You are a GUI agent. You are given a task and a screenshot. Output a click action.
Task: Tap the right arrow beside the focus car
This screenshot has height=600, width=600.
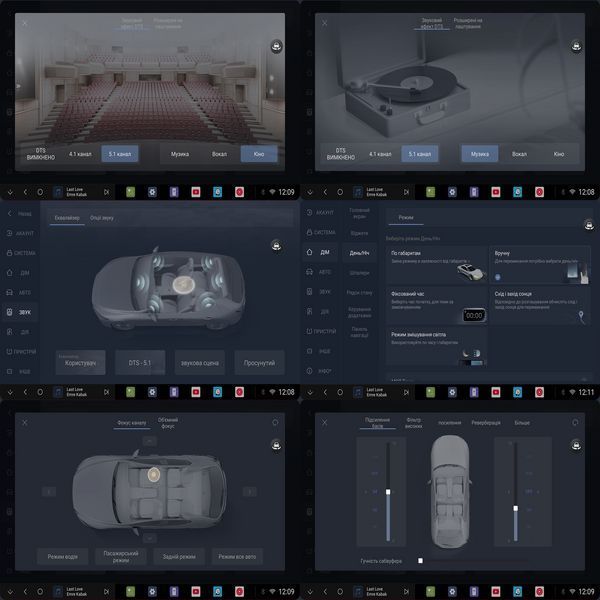tap(249, 491)
